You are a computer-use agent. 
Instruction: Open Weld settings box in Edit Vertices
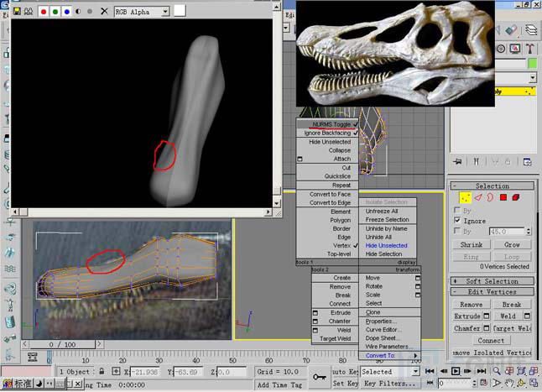(527, 316)
